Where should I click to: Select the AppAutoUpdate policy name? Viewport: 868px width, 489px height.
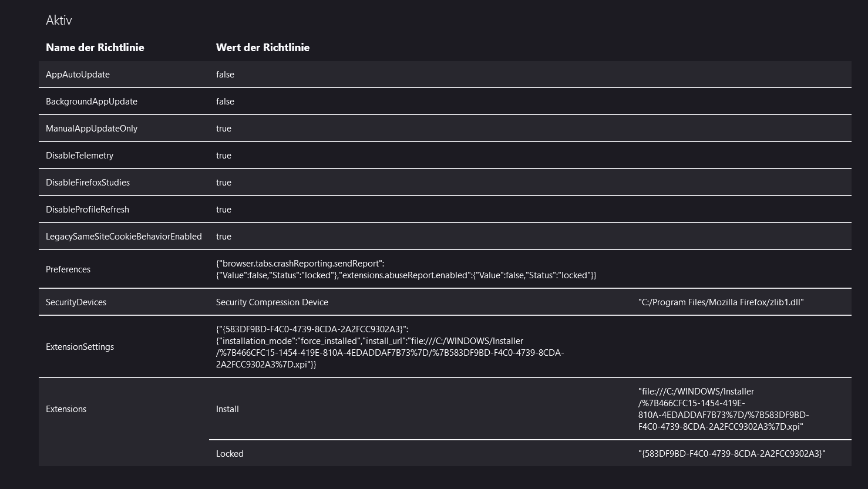[x=78, y=75]
